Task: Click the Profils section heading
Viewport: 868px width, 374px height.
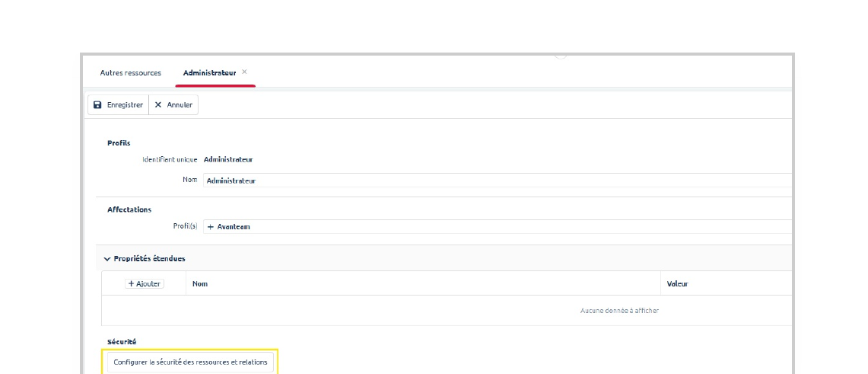Action: [x=119, y=143]
